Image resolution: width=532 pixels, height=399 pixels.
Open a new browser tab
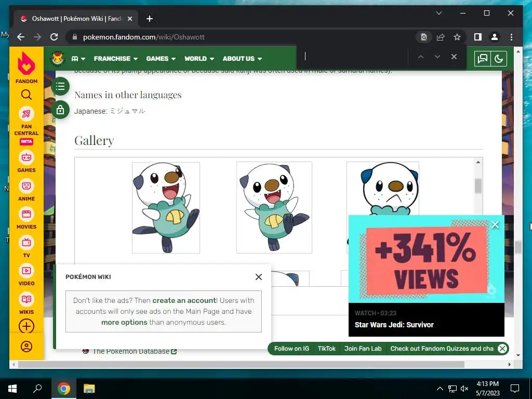[x=149, y=19]
